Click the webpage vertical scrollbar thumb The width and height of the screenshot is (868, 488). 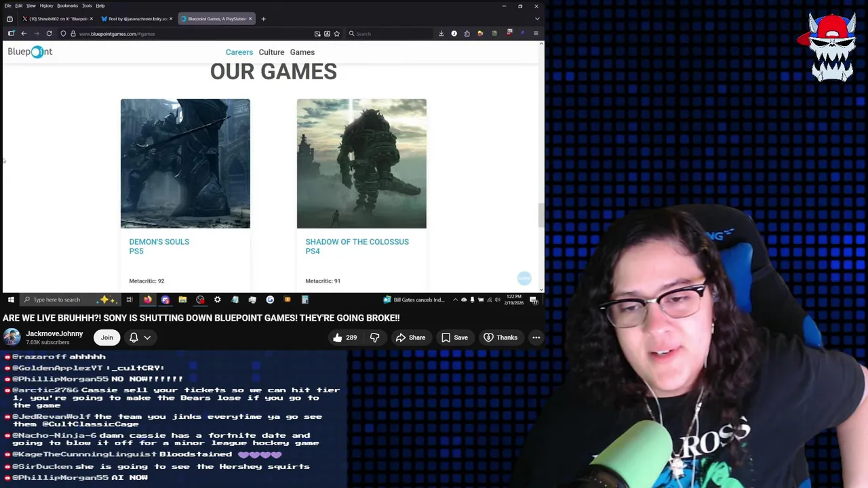540,215
